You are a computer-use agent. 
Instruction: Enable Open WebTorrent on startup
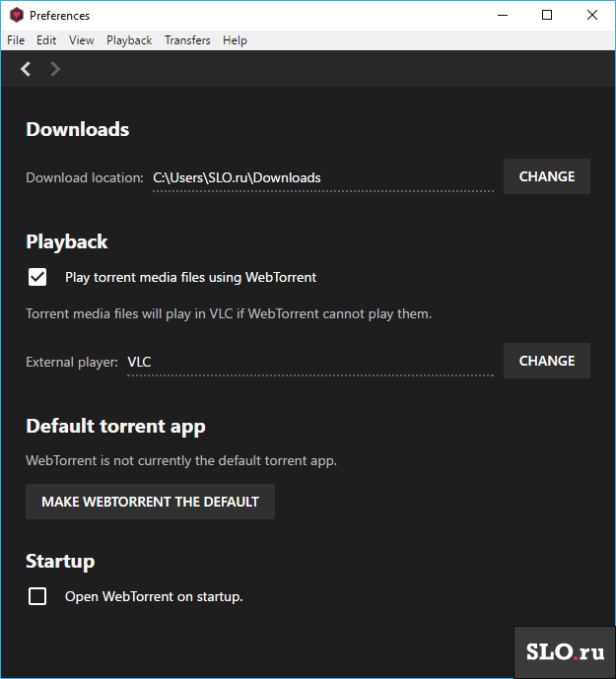[x=37, y=596]
